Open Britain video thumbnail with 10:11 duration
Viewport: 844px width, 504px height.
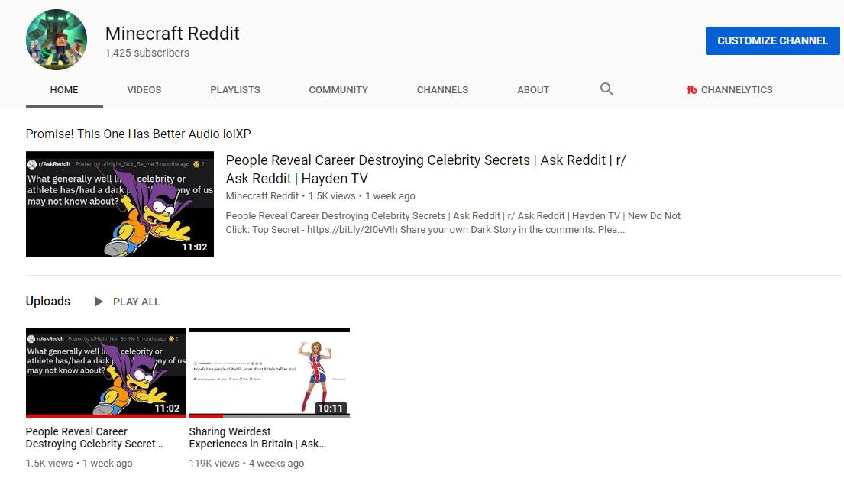(x=270, y=372)
